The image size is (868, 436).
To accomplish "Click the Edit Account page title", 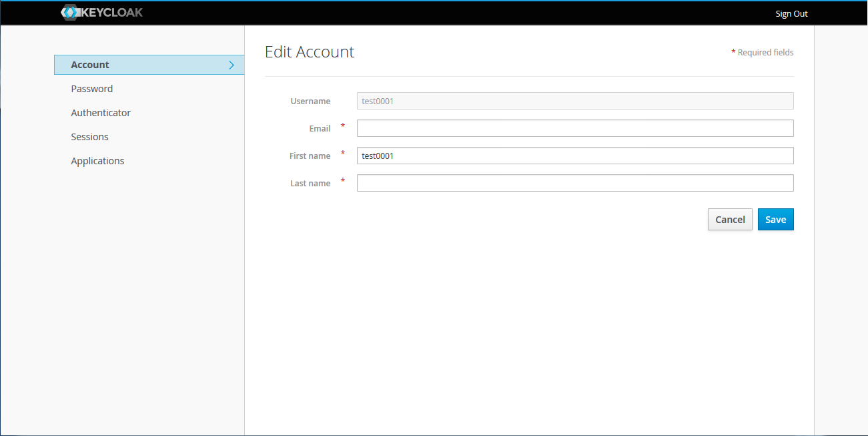I will pos(310,51).
